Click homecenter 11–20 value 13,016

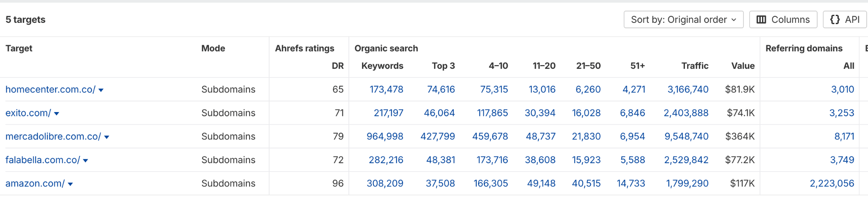pyautogui.click(x=542, y=89)
